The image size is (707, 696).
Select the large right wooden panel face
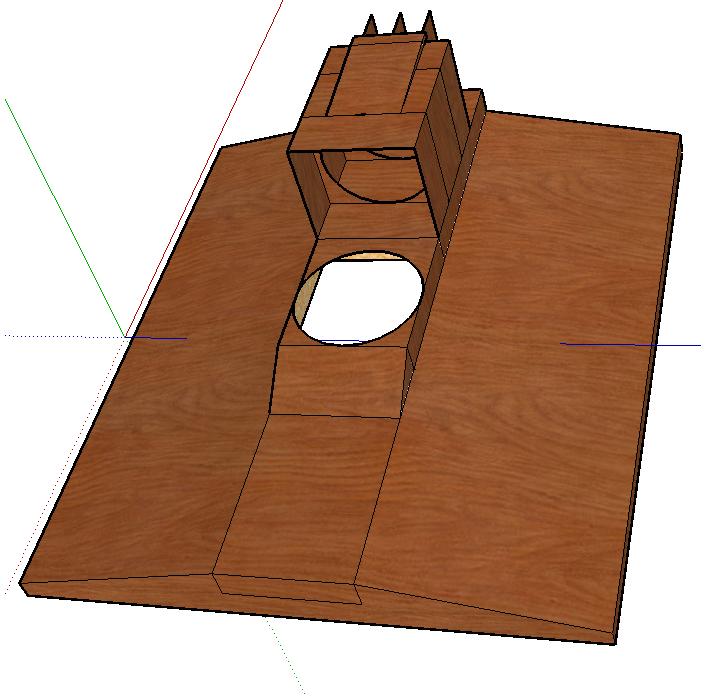coord(519,370)
